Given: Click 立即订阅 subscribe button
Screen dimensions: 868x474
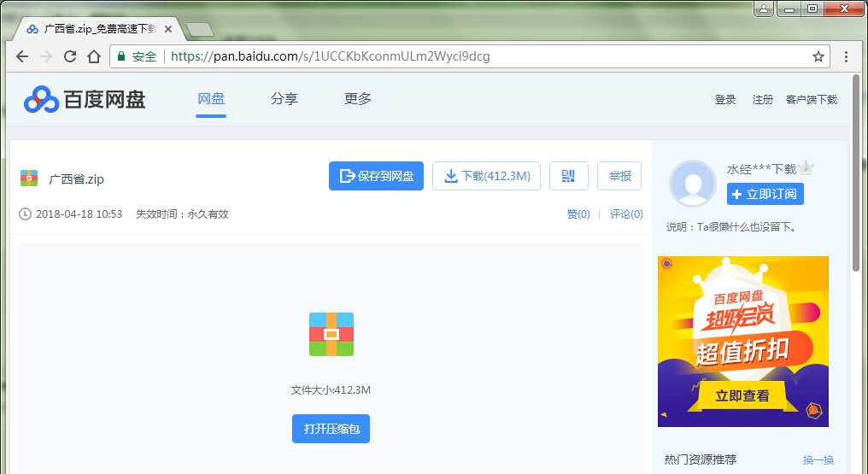Looking at the screenshot, I should click(x=765, y=194).
